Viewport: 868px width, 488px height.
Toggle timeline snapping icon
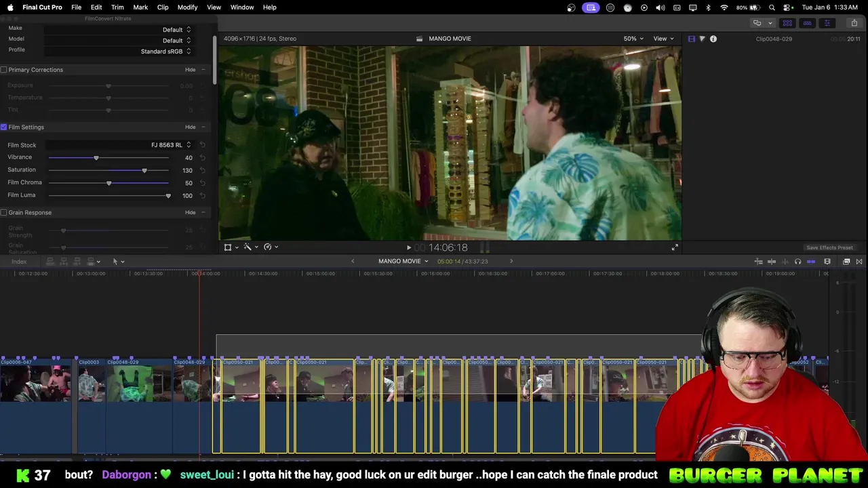click(811, 262)
